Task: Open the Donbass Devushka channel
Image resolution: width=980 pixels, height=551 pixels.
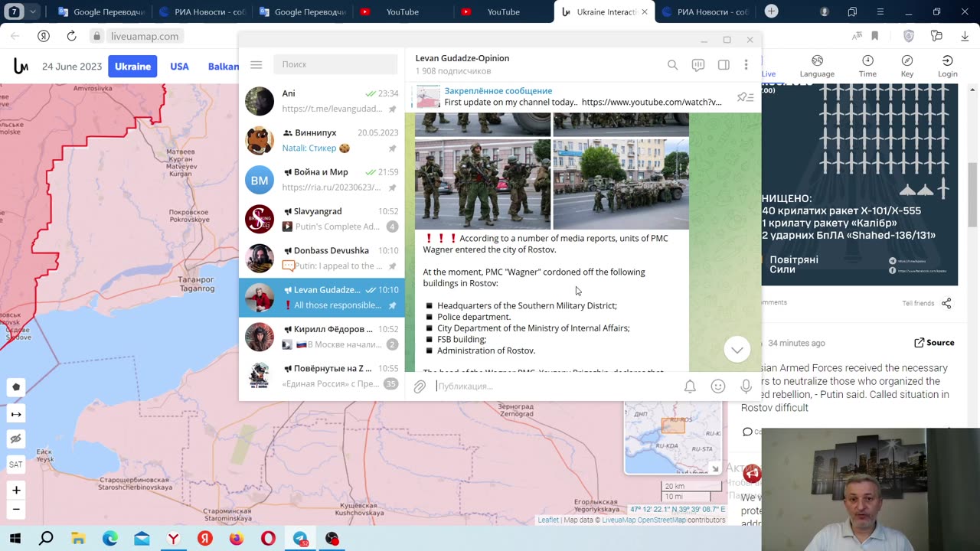Action: (x=322, y=258)
